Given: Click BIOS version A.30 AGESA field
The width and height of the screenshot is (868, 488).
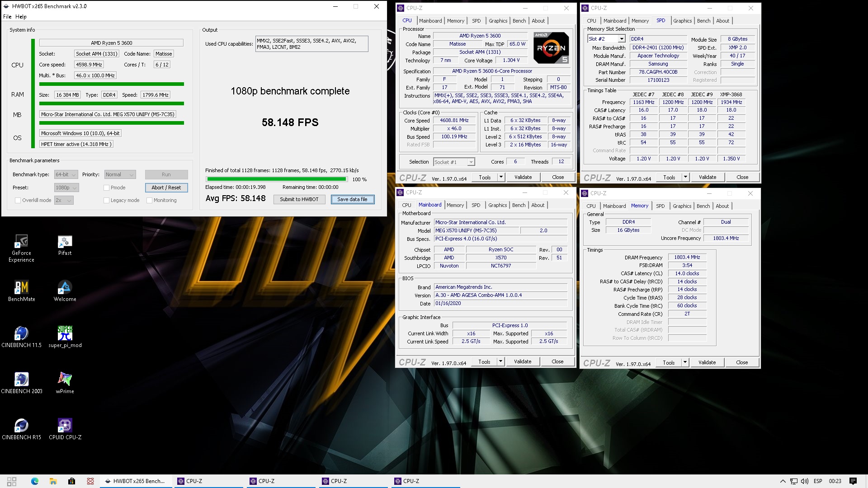Looking at the screenshot, I should (x=500, y=295).
